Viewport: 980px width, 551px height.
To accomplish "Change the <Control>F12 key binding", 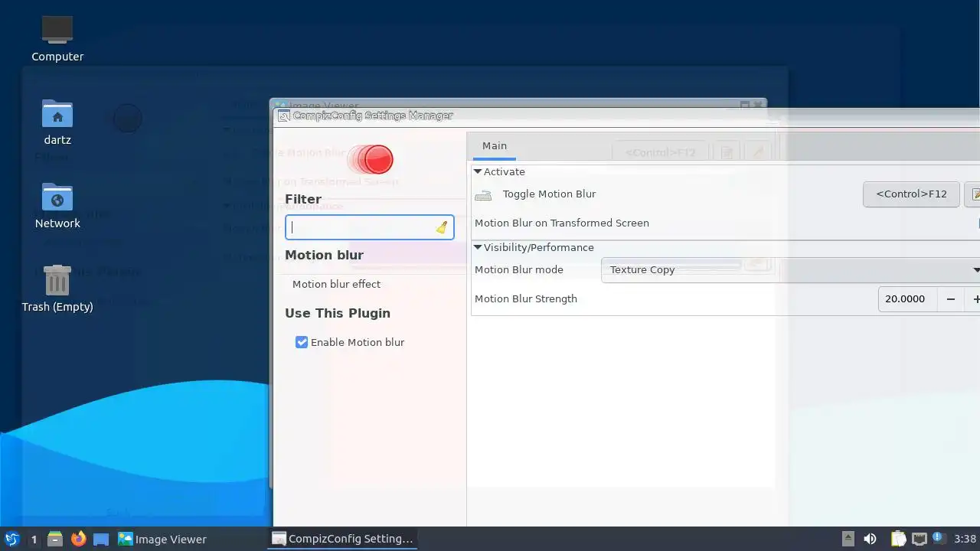I will click(x=911, y=194).
